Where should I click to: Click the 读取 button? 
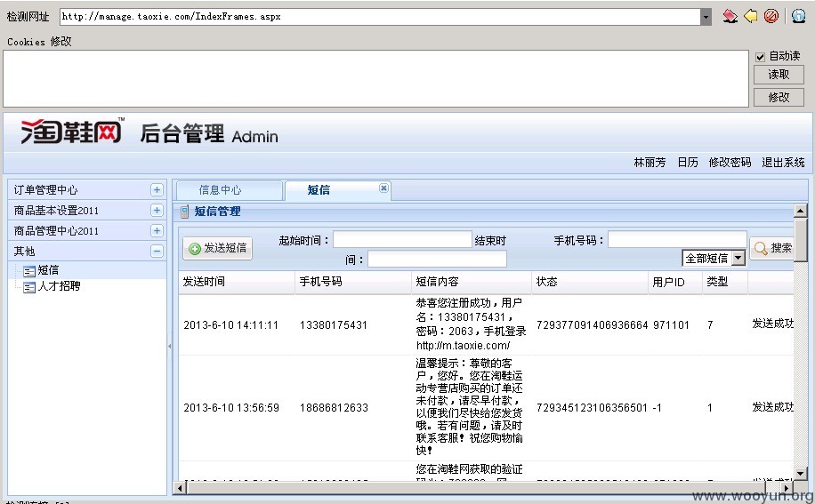[779, 75]
